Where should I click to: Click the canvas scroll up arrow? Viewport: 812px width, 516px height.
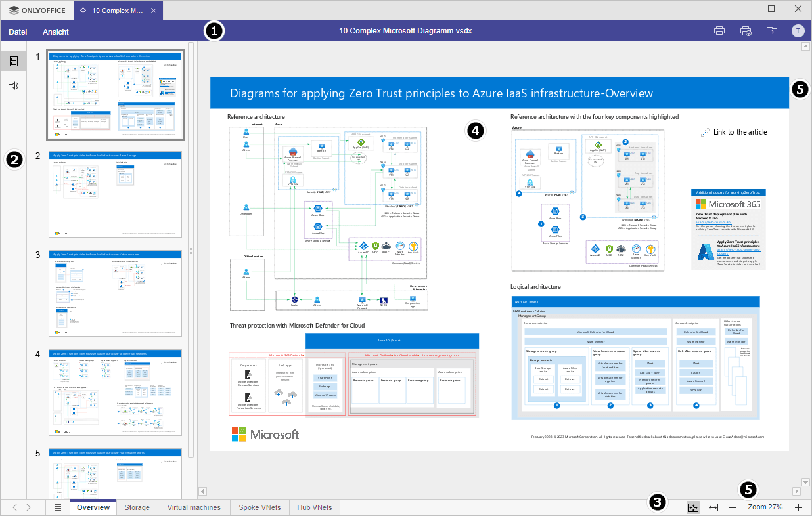(805, 47)
